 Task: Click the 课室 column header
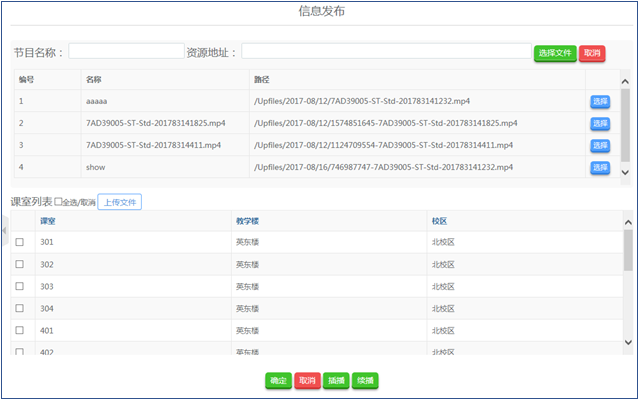(48, 221)
